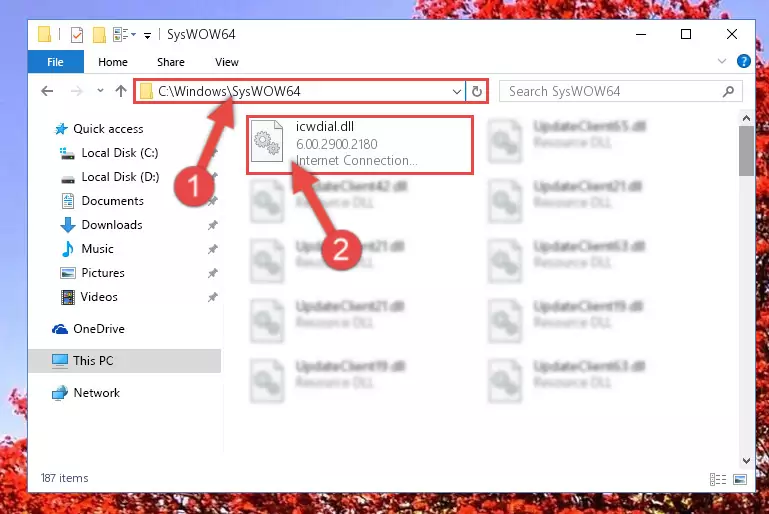Click the Music note icon
The image size is (769, 514).
tap(68, 249)
